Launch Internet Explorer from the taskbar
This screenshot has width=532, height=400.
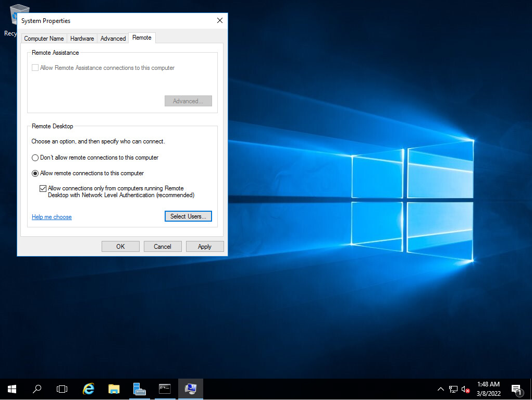tap(89, 389)
